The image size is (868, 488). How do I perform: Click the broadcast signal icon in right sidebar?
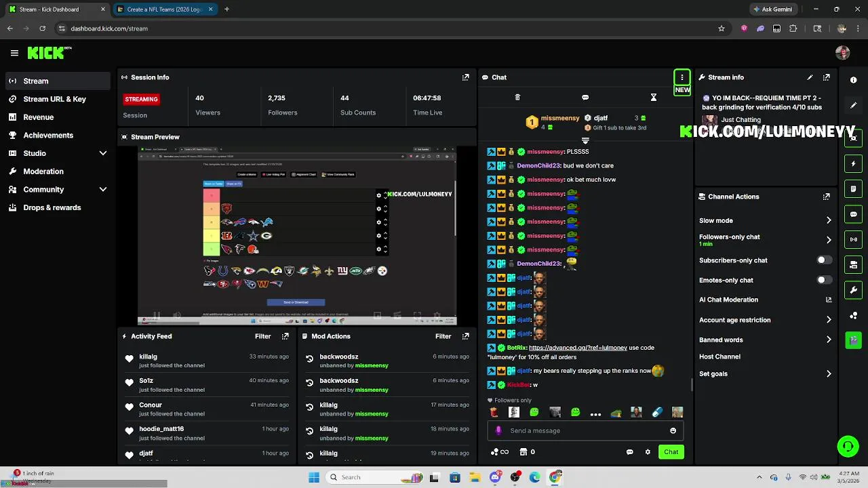pos(854,239)
